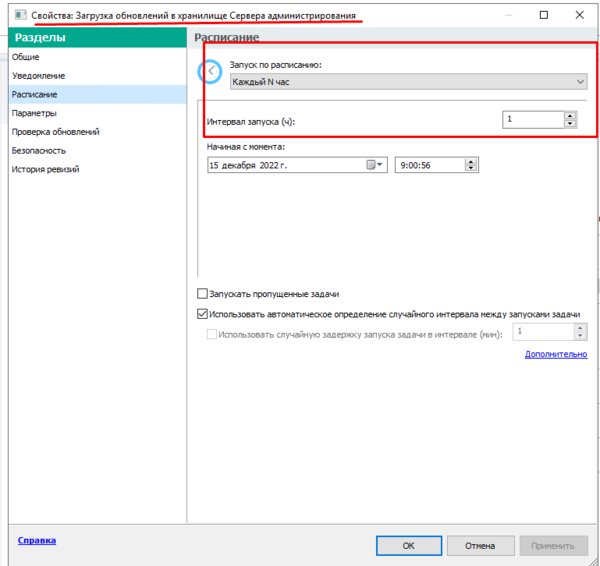Increase the start time value
Image resolution: width=600 pixels, height=566 pixels.
pyautogui.click(x=471, y=161)
